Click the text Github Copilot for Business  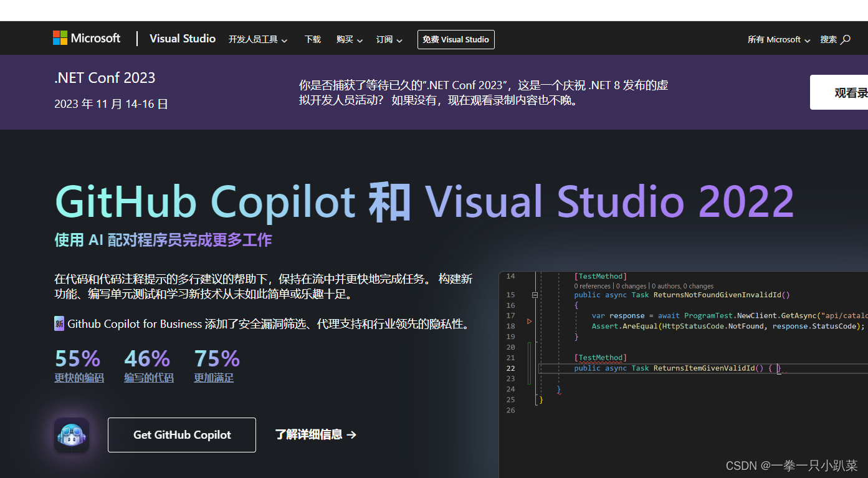coord(135,324)
